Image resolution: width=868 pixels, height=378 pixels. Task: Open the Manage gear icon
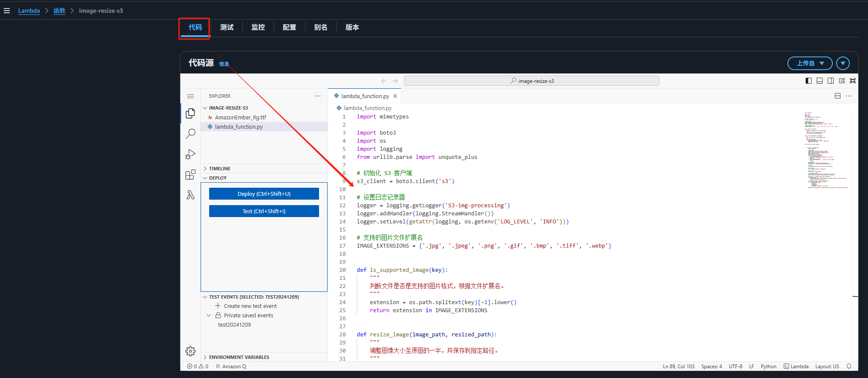coord(190,351)
